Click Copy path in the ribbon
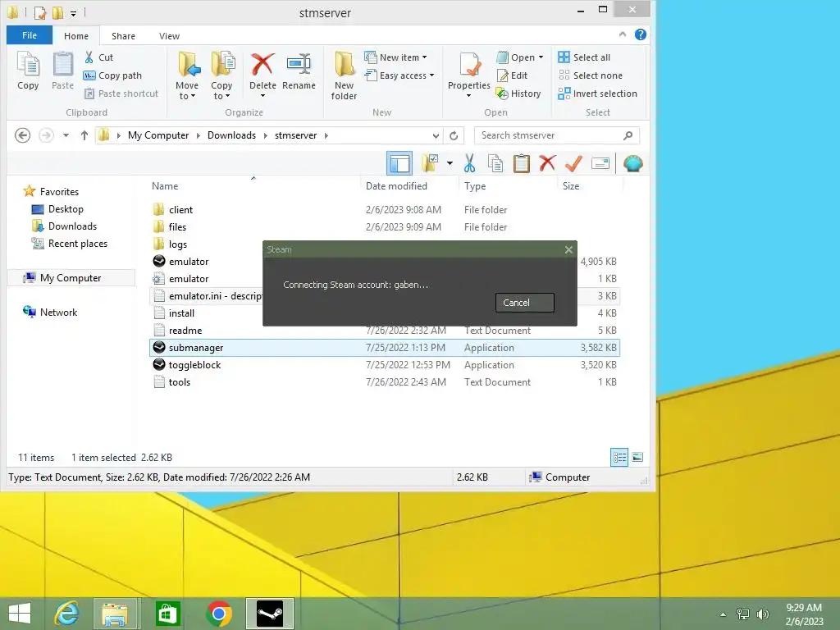This screenshot has width=840, height=630. click(x=112, y=75)
